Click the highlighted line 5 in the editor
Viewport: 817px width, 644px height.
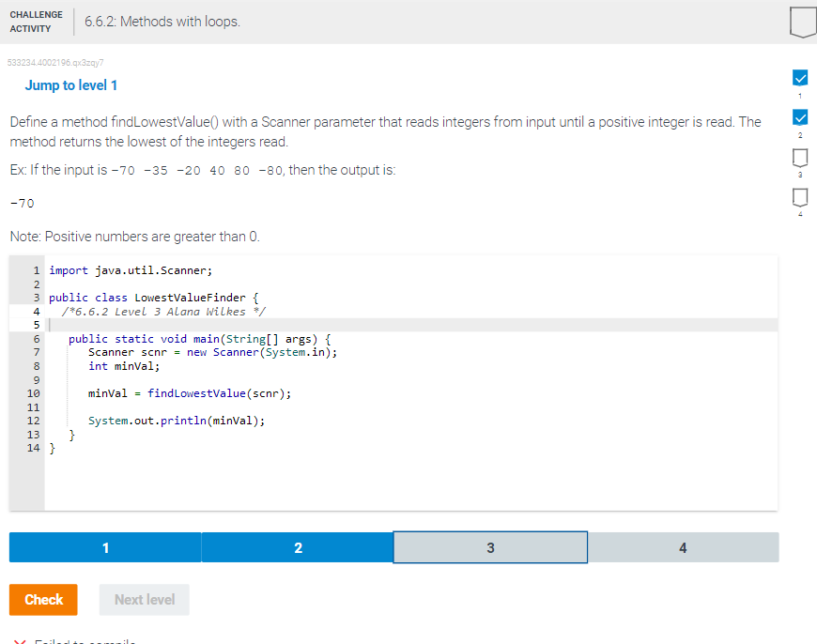188,325
